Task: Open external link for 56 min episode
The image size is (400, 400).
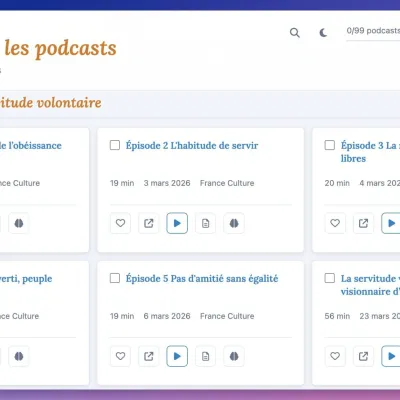Action: (363, 356)
